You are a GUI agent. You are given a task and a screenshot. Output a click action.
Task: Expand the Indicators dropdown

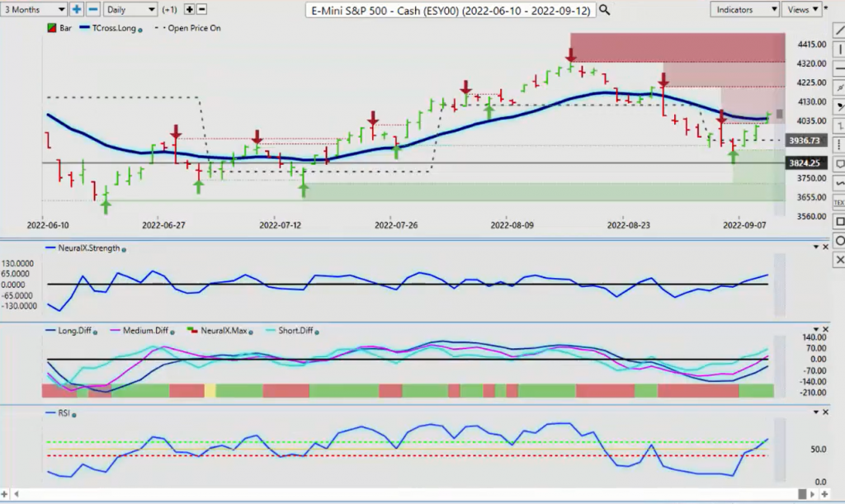[x=744, y=9]
